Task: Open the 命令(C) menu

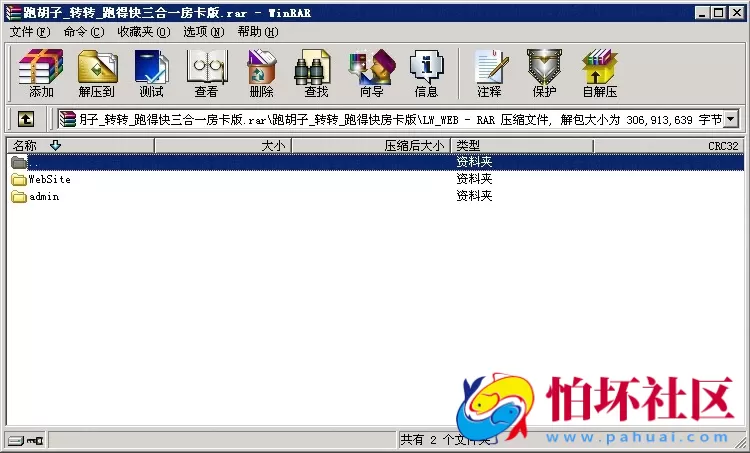Action: click(x=84, y=32)
